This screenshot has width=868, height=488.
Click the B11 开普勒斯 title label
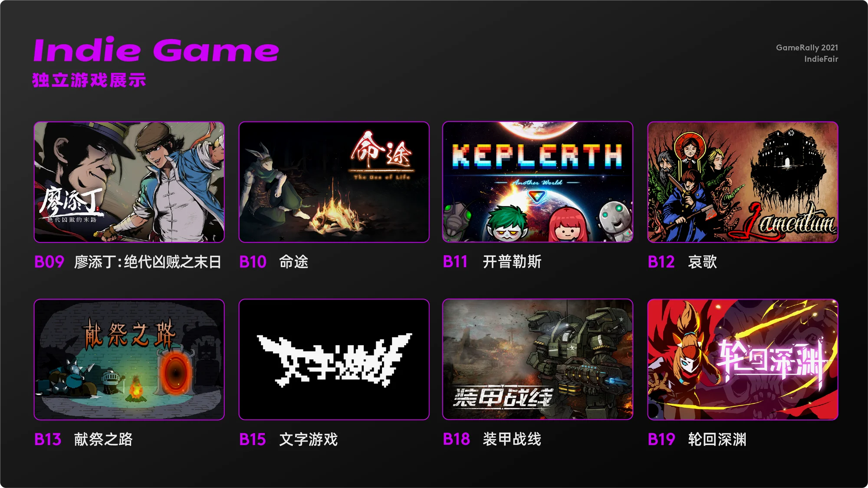[x=492, y=262]
